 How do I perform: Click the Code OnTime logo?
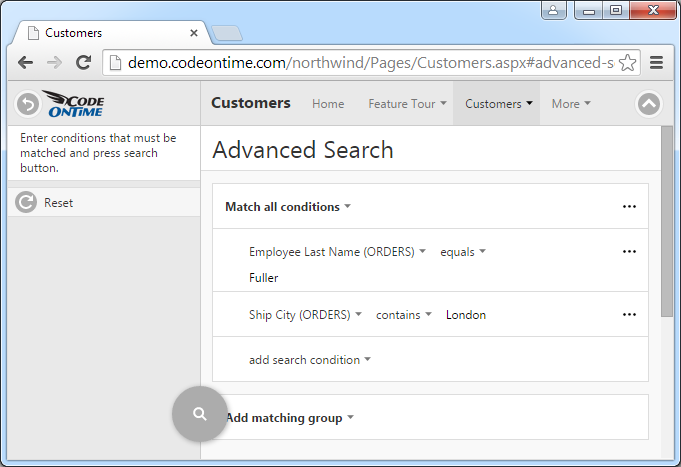pos(73,104)
